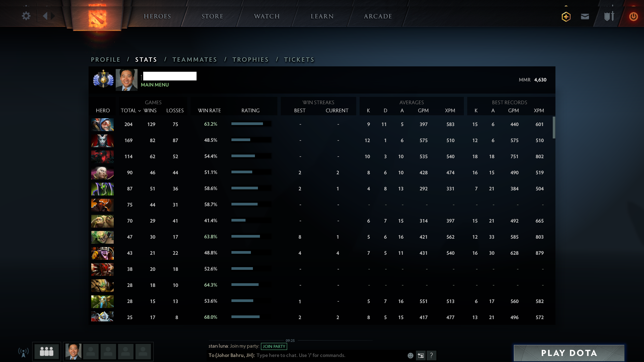Sort by BEST win streak column
The width and height of the screenshot is (644, 362).
coord(300,111)
